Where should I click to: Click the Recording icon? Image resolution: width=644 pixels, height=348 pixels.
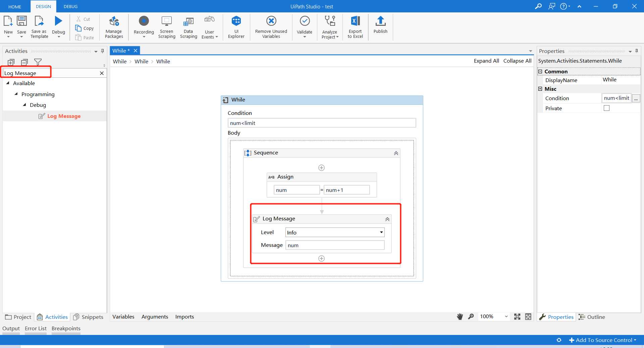144,21
